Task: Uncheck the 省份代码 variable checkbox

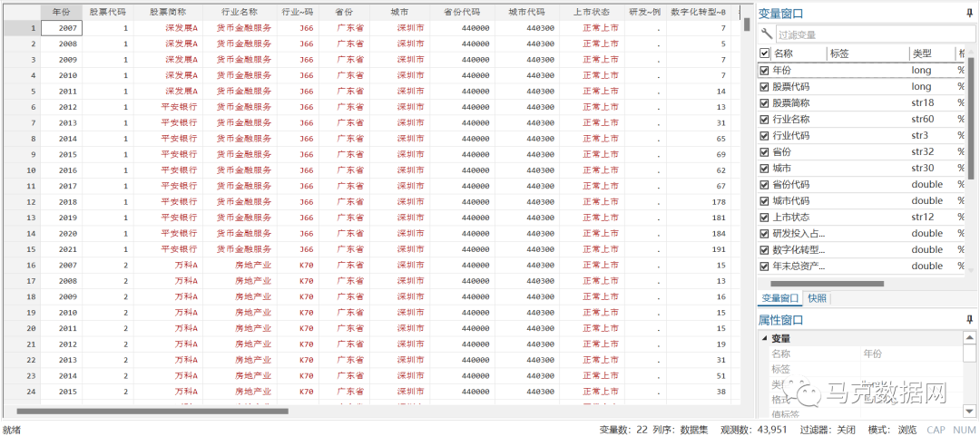Action: tap(764, 185)
